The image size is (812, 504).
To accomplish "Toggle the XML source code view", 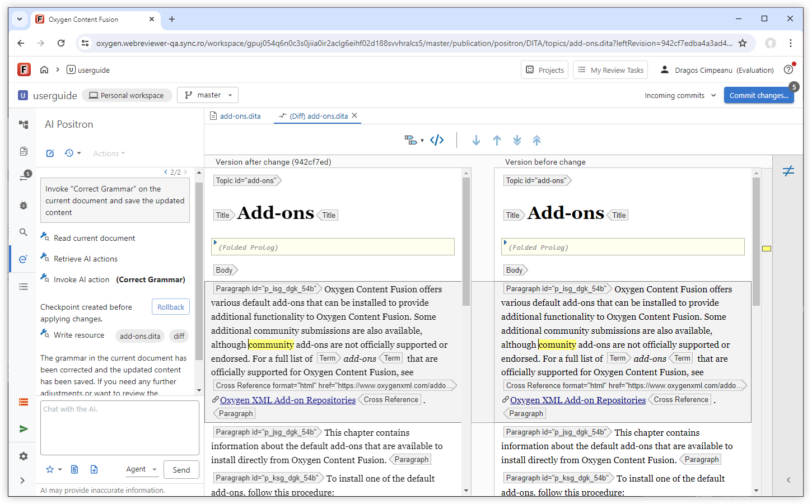I will [x=437, y=140].
